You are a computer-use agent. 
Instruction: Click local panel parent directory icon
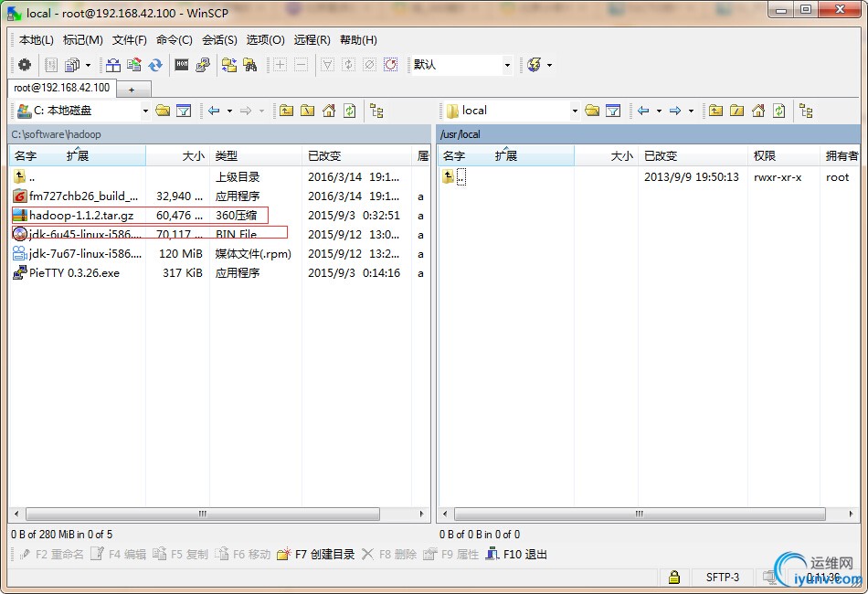[286, 111]
